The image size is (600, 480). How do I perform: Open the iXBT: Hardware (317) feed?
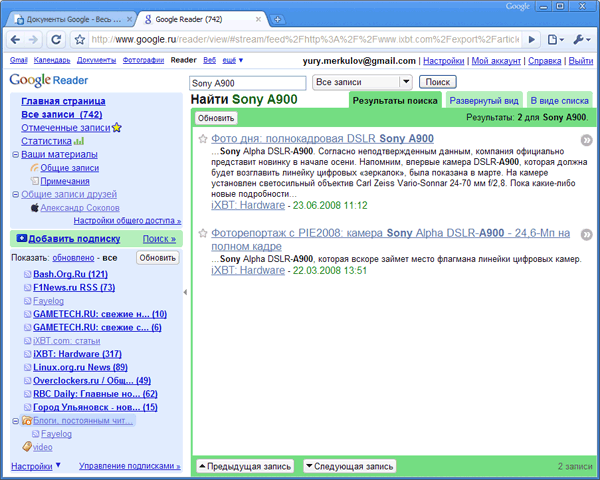77,354
